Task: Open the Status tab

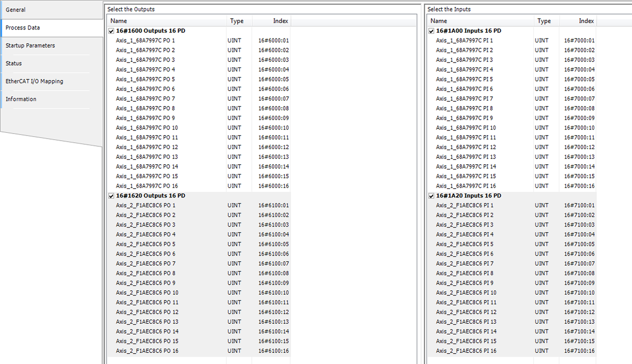Action: [x=14, y=63]
